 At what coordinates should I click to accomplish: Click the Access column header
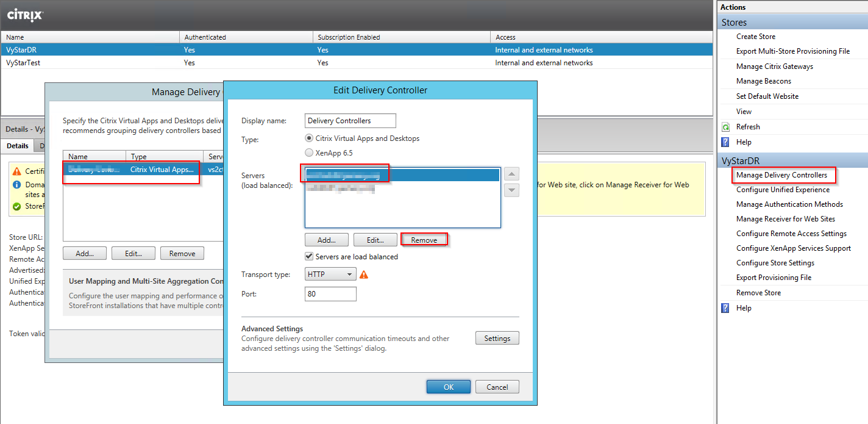coord(601,37)
